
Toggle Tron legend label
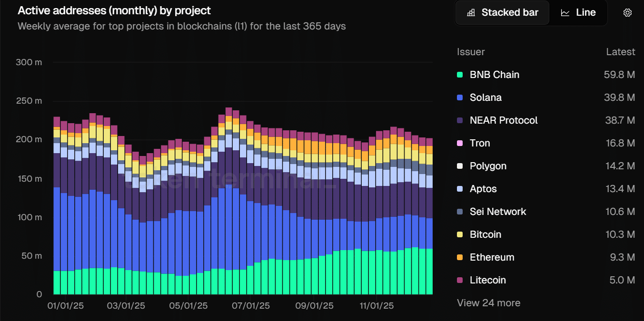click(x=480, y=143)
